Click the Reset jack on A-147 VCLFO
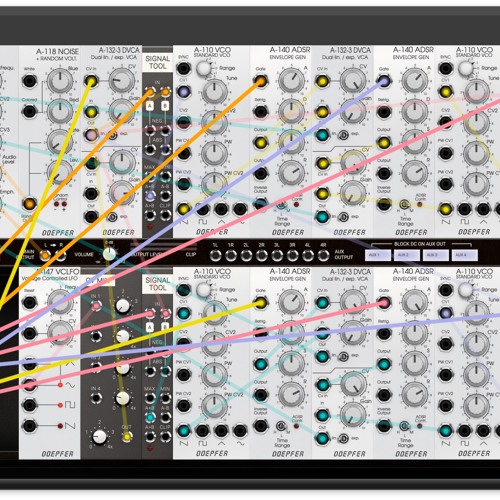 [29, 303]
